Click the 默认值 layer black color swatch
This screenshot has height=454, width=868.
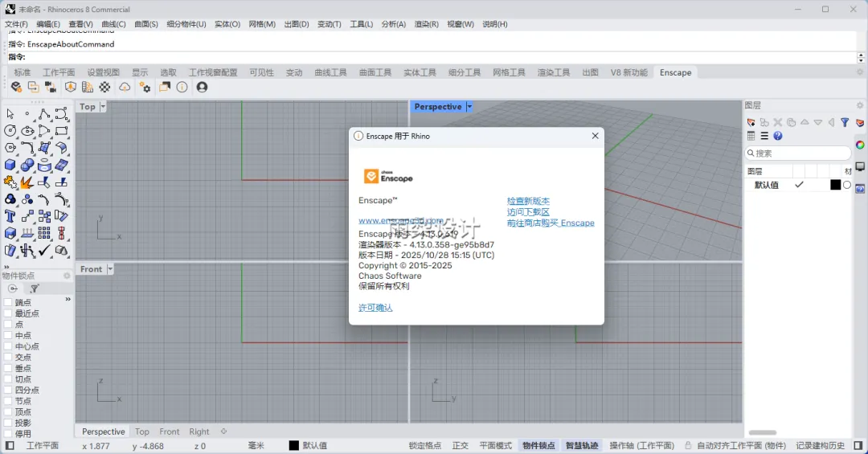point(835,185)
